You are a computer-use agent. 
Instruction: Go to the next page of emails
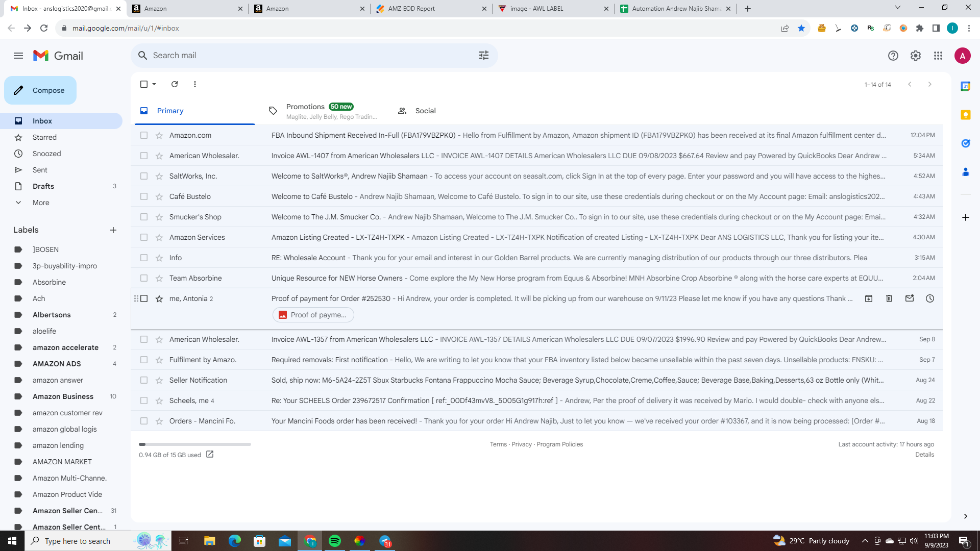pos(930,84)
